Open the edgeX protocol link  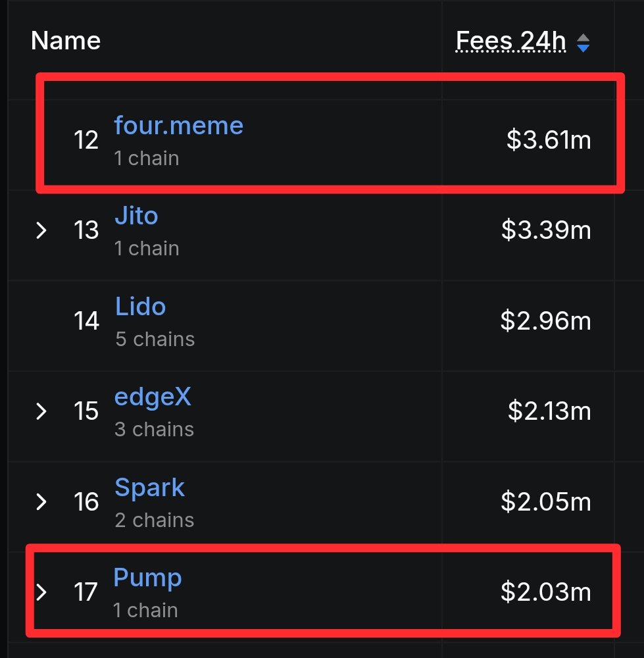point(153,397)
